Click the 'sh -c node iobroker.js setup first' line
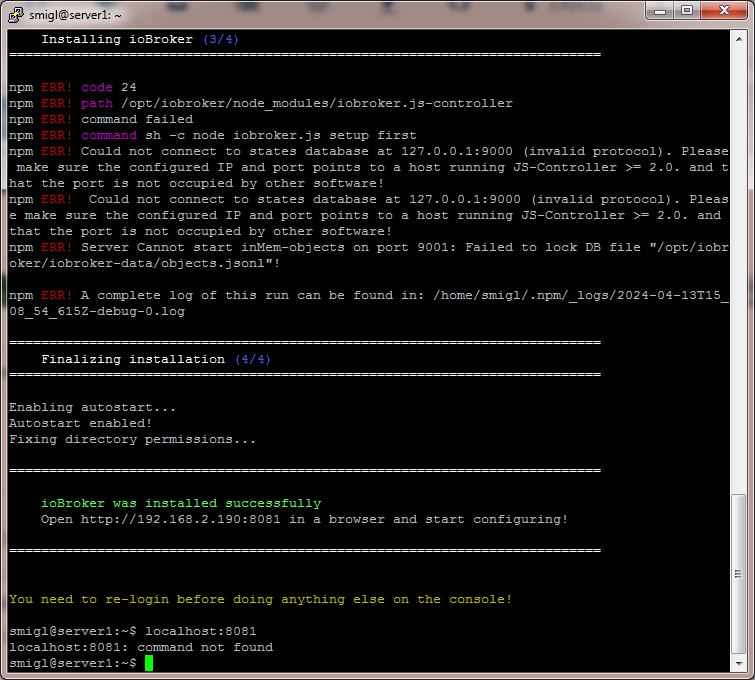 (213, 135)
